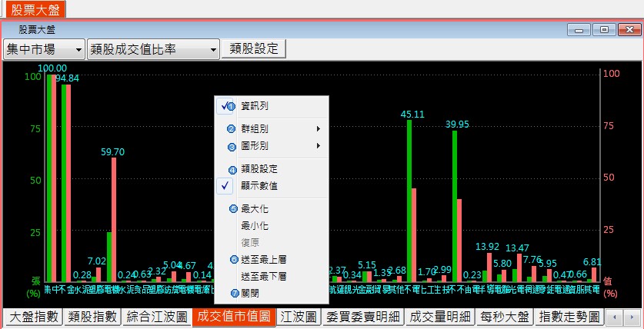Screen dimensions: 644x329
Task: Click numbered icon 6 beside 送至最上層
Action: [232, 259]
